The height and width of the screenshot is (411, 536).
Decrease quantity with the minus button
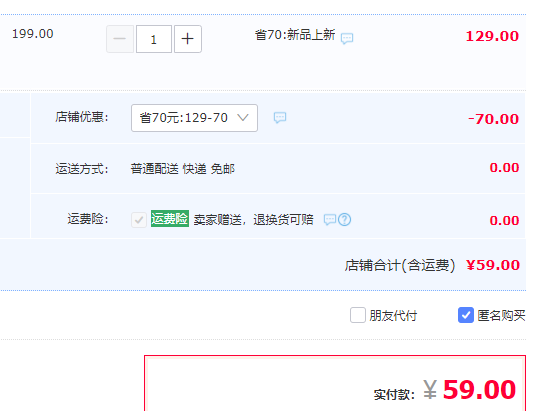(x=120, y=39)
